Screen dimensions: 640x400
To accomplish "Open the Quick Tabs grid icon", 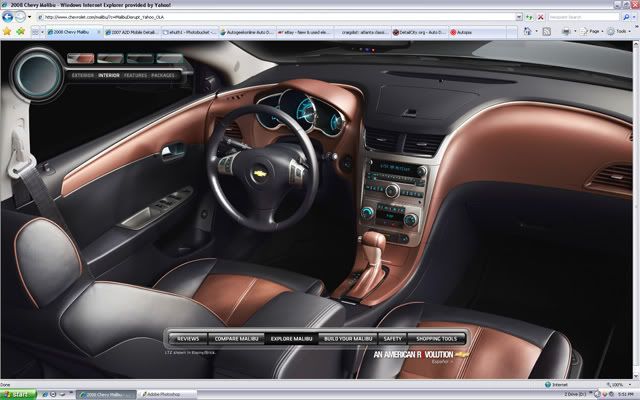I will click(35, 32).
